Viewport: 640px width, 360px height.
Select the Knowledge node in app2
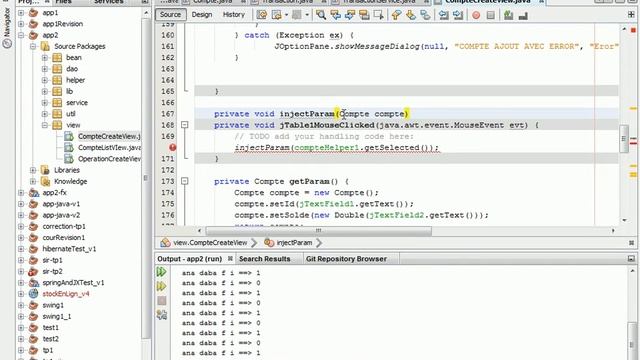71,181
